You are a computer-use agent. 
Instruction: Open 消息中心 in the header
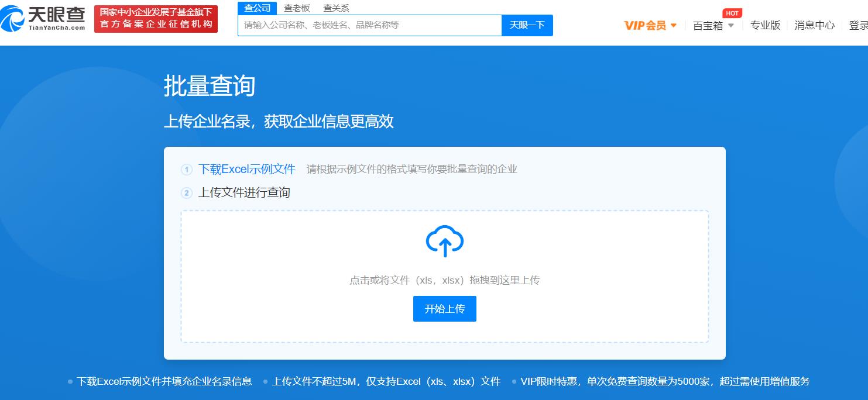tap(814, 25)
